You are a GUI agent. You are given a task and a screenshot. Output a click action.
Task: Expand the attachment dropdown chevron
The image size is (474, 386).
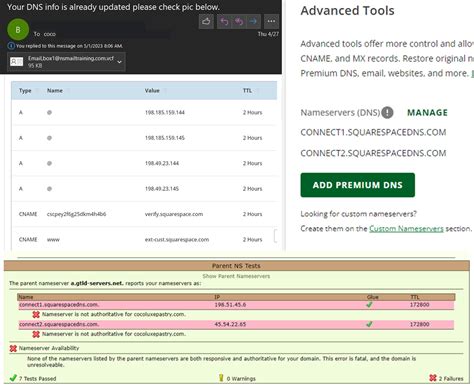click(119, 62)
